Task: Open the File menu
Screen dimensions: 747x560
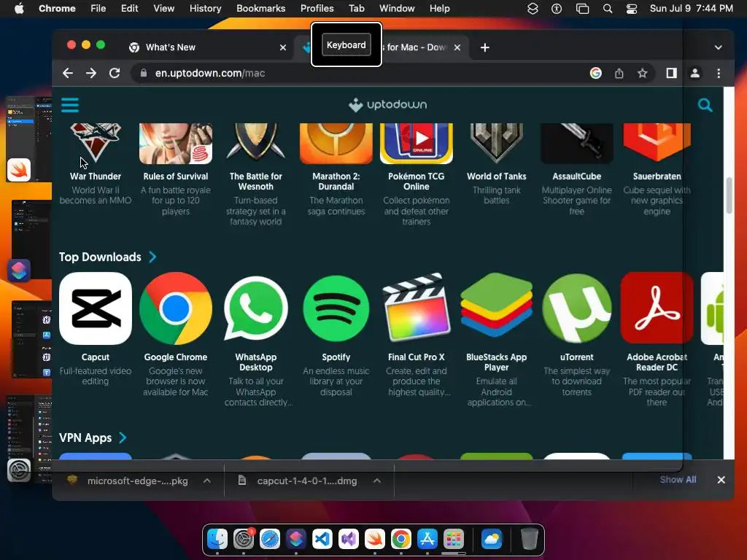Action: pyautogui.click(x=98, y=8)
